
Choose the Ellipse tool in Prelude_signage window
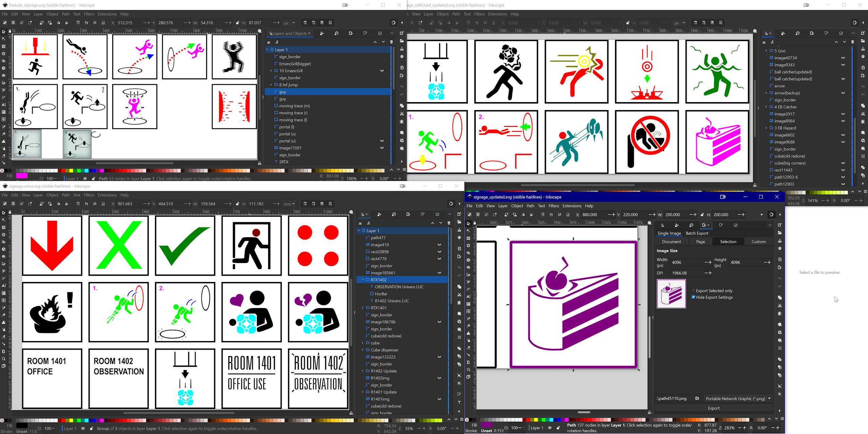pos(4,54)
